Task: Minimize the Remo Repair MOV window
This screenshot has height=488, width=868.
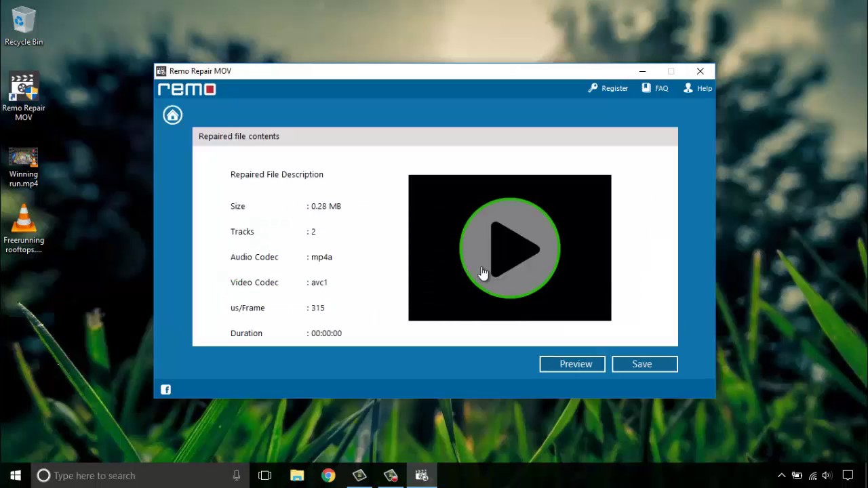Action: [x=642, y=71]
